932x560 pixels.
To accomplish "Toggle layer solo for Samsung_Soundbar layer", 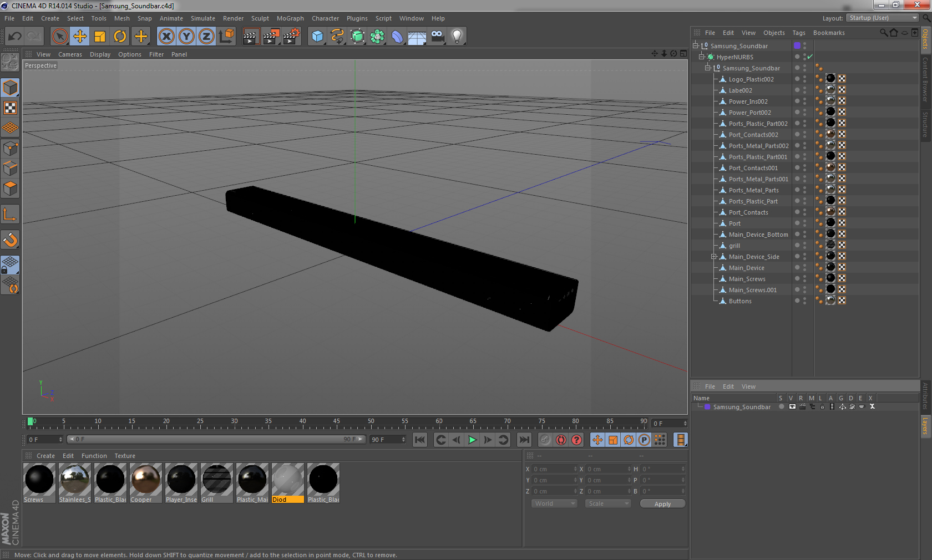I will [x=782, y=406].
